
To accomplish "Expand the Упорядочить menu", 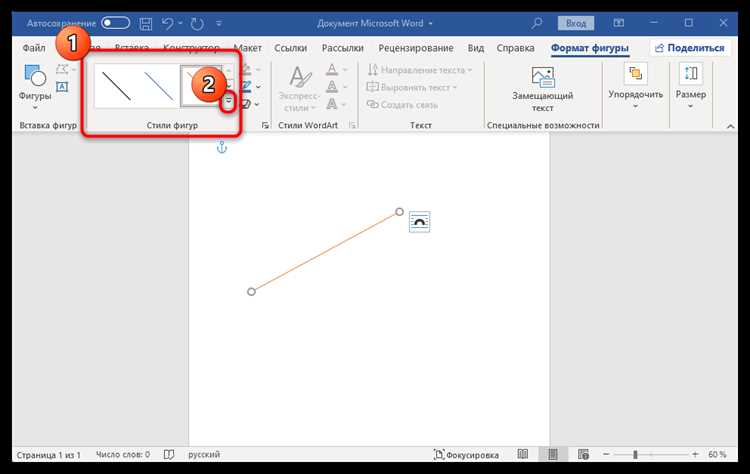I will coord(636,87).
